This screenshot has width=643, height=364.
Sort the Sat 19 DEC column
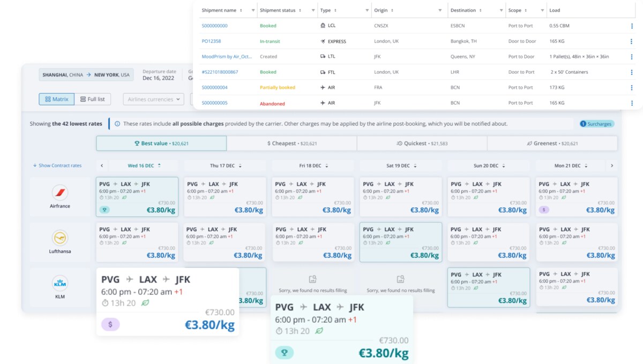click(415, 166)
